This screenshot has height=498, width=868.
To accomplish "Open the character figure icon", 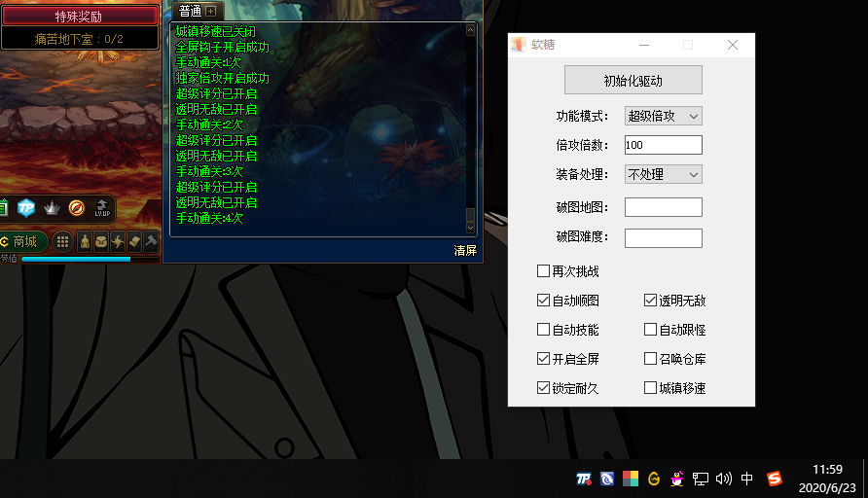I will tap(85, 242).
